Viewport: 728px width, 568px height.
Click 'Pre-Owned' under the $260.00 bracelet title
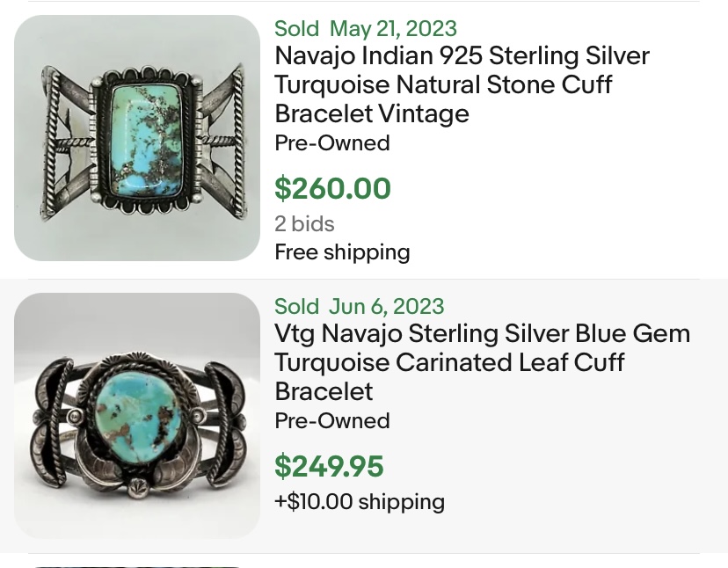tap(331, 143)
